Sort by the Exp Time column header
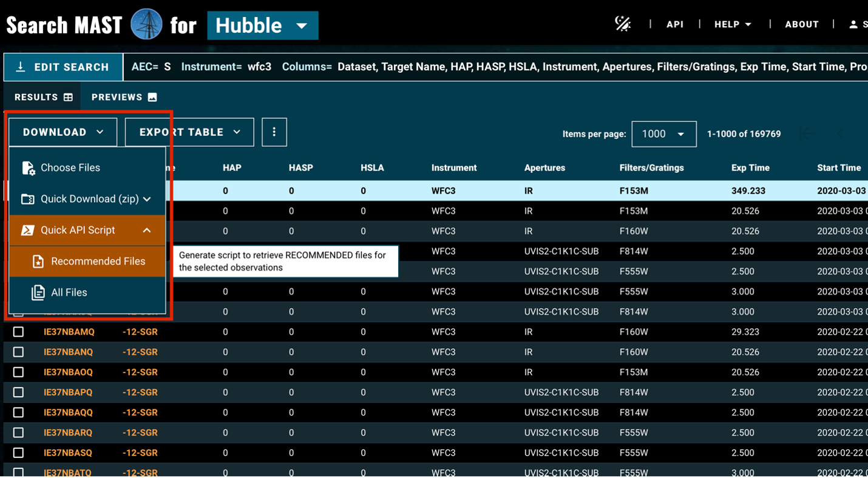The width and height of the screenshot is (868, 478). click(750, 168)
